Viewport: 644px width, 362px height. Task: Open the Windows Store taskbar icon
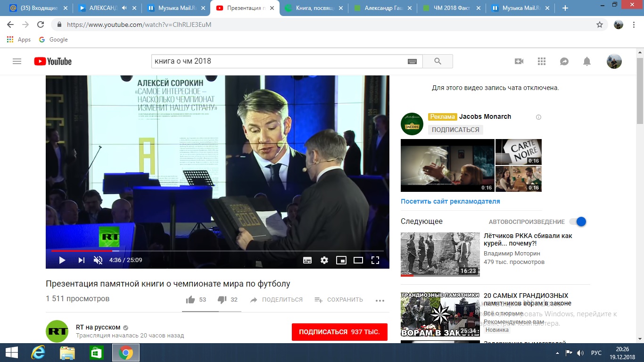pos(96,353)
